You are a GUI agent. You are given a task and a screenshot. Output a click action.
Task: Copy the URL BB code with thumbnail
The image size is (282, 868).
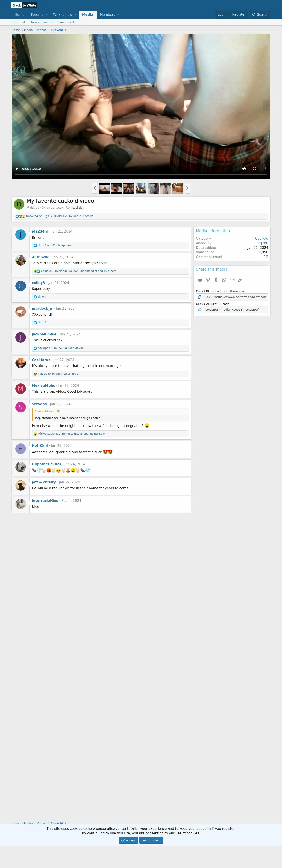199,297
